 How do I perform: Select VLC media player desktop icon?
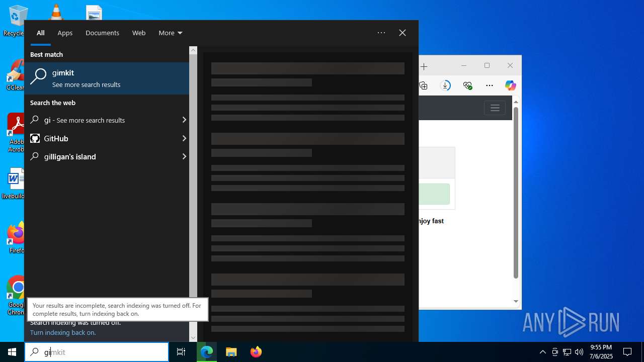[x=55, y=11]
